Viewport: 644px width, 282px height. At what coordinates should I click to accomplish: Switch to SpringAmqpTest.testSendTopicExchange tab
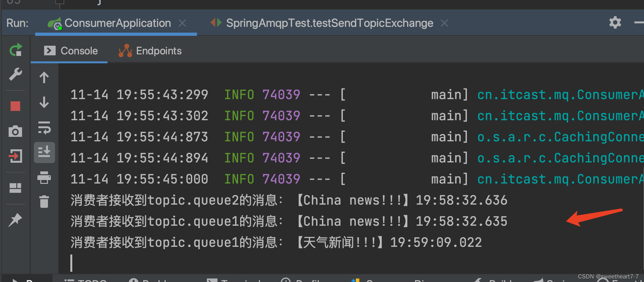[x=330, y=23]
